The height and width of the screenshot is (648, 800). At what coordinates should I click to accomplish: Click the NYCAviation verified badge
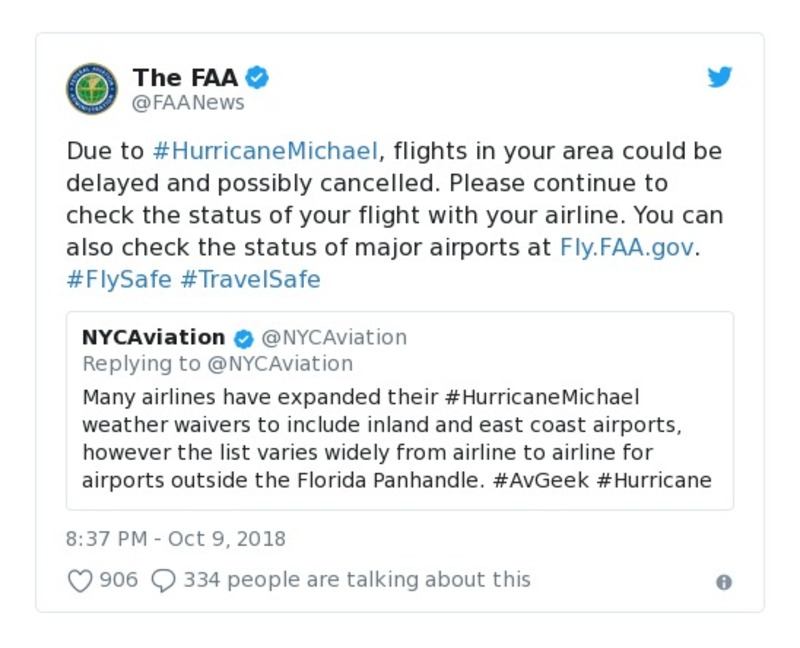click(x=243, y=338)
